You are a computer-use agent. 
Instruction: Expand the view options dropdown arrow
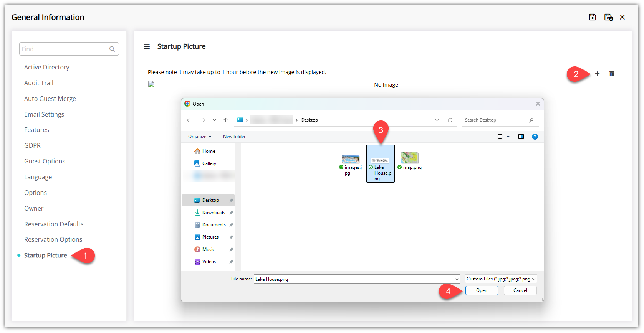pos(508,137)
